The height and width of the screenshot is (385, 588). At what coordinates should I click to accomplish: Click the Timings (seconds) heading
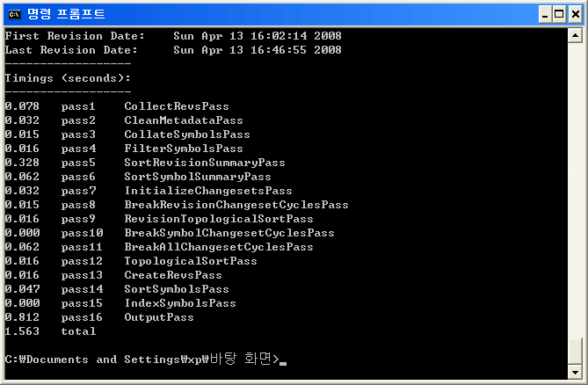(68, 78)
